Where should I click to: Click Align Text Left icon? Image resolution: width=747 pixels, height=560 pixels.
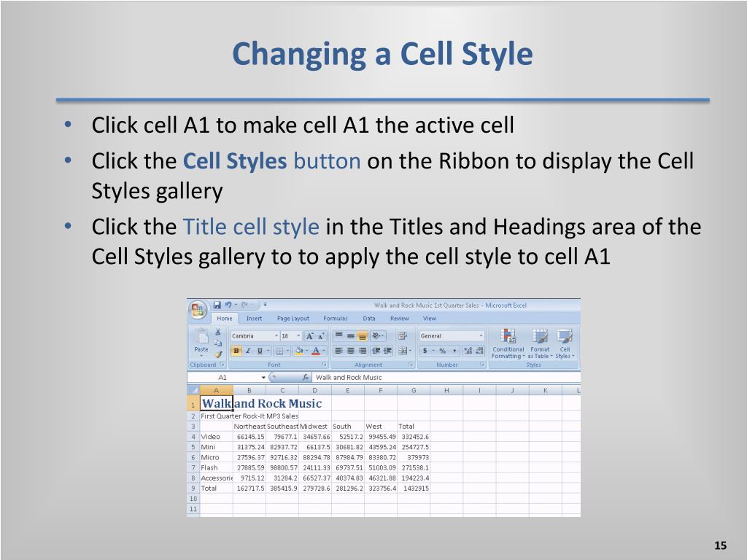338,351
